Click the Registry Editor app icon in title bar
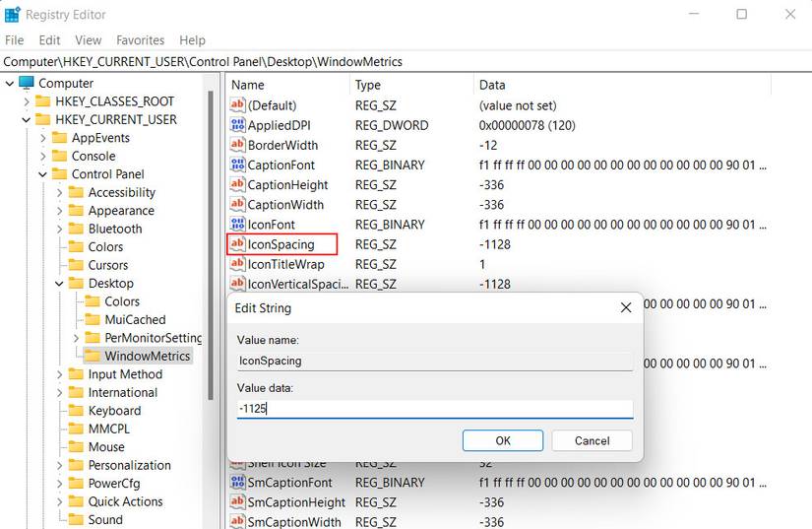Screen dimensions: 812x529 tap(12, 15)
